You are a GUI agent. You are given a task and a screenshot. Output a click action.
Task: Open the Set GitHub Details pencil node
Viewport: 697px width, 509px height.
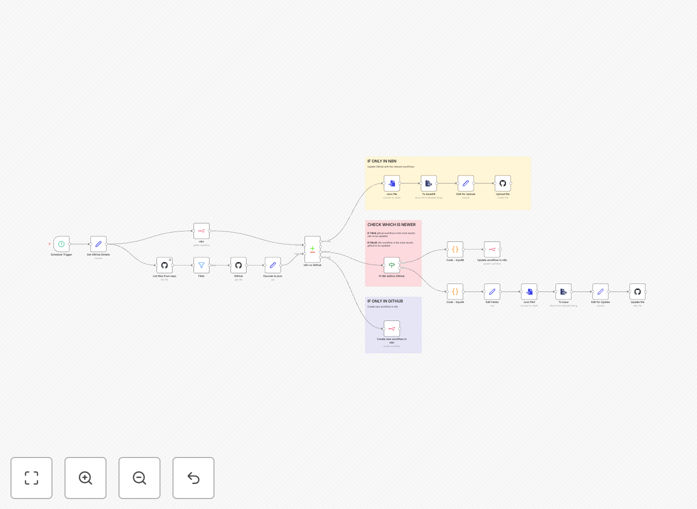point(98,244)
